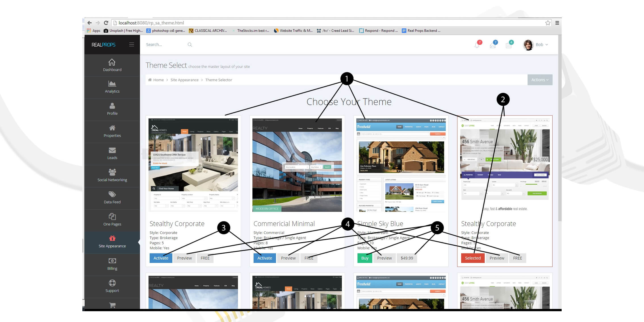Image resolution: width=644 pixels, height=322 pixels.
Task: Open the calendar icon with badge
Action: 508,45
